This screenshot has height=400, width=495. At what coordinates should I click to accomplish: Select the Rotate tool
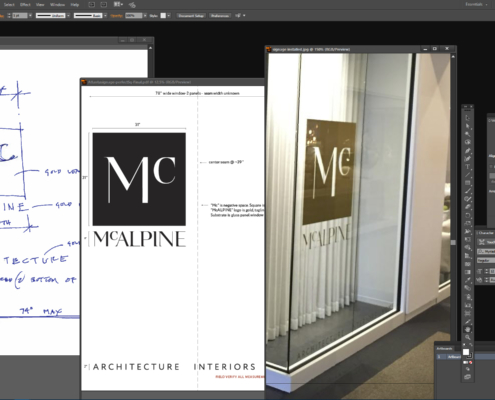pos(468,215)
